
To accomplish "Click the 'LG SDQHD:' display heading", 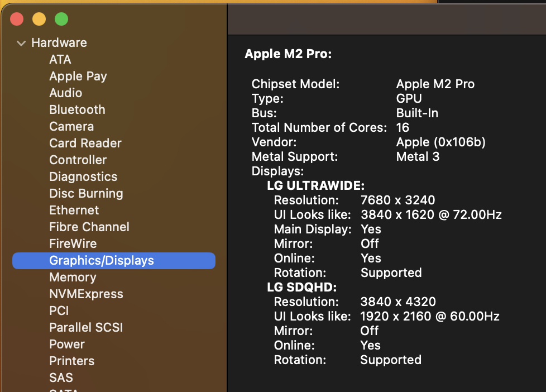I will [x=302, y=287].
